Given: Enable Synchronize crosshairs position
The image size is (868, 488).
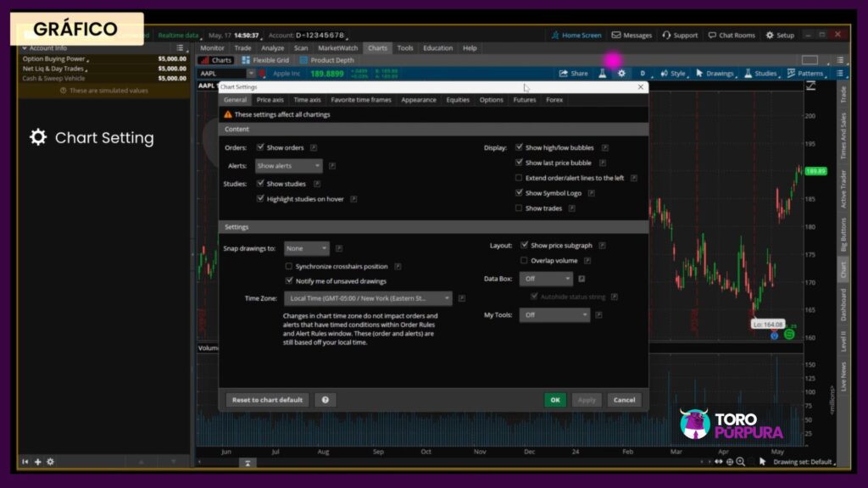Looking at the screenshot, I should point(289,266).
